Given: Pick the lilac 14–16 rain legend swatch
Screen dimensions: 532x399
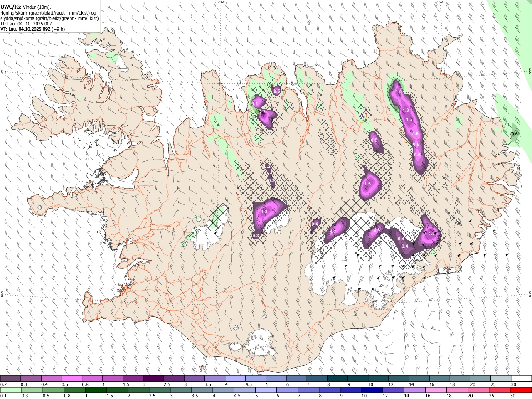Looking at the screenshot, I should (x=415, y=390).
